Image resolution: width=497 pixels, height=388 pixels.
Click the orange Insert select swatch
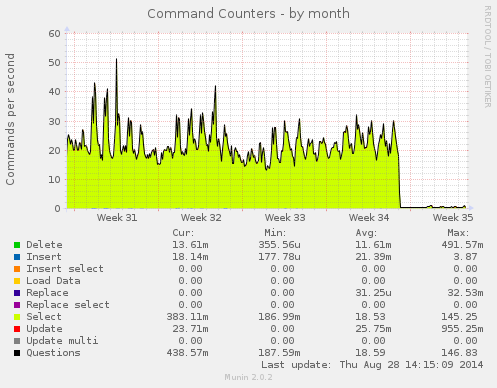point(17,269)
